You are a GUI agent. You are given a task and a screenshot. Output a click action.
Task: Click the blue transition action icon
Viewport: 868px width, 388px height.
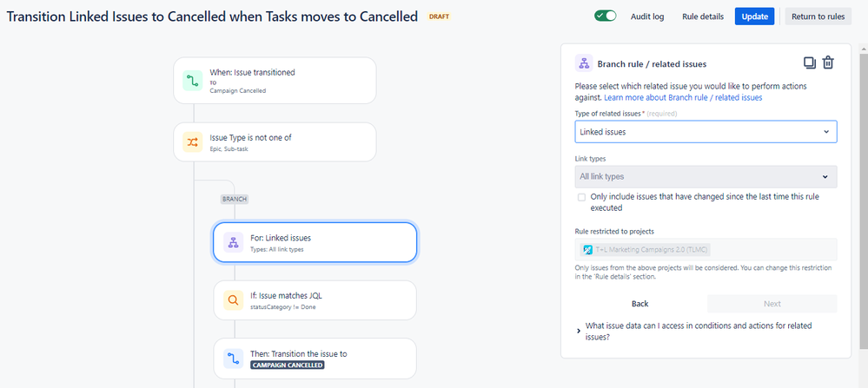click(x=234, y=358)
